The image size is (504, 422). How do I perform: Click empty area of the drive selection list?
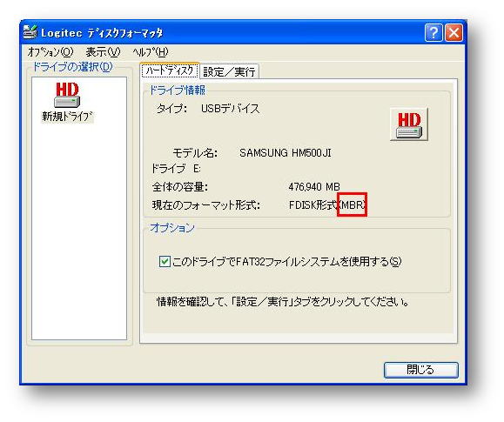pyautogui.click(x=79, y=231)
